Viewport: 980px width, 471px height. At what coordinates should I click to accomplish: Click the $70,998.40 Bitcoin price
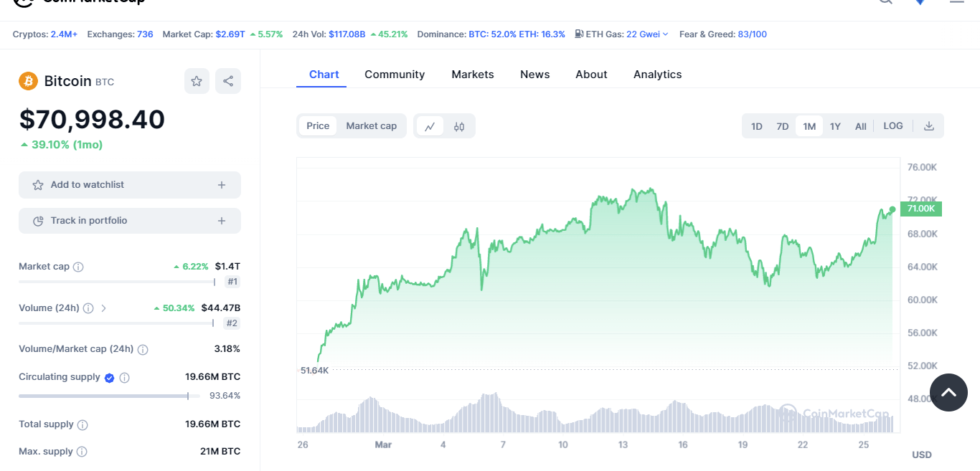92,120
